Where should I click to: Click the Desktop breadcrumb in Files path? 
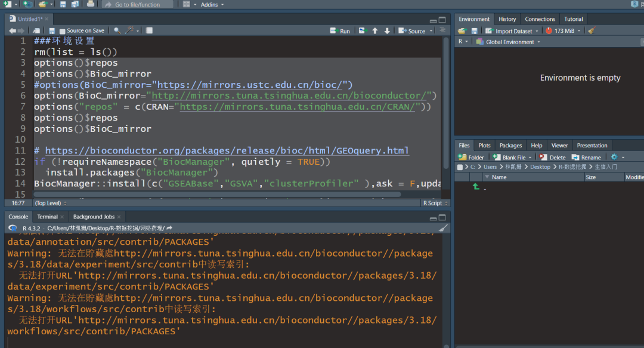pos(540,167)
